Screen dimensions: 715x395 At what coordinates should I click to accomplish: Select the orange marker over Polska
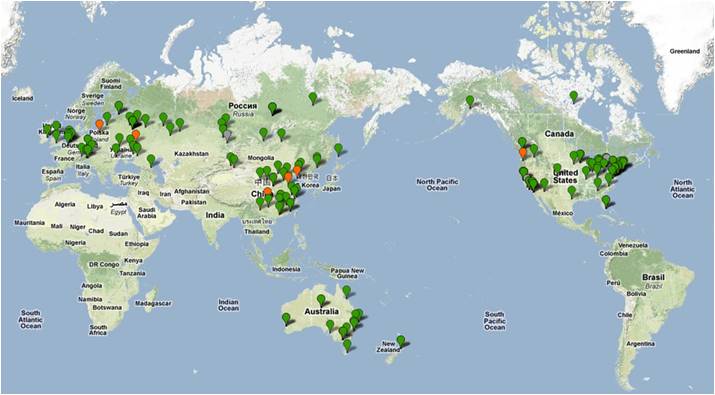tap(99, 125)
